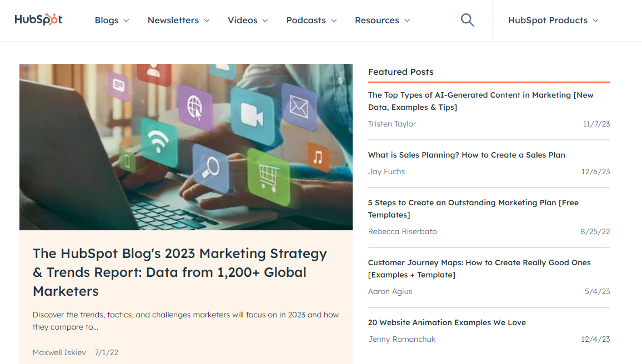Open the Resources menu

(x=383, y=21)
